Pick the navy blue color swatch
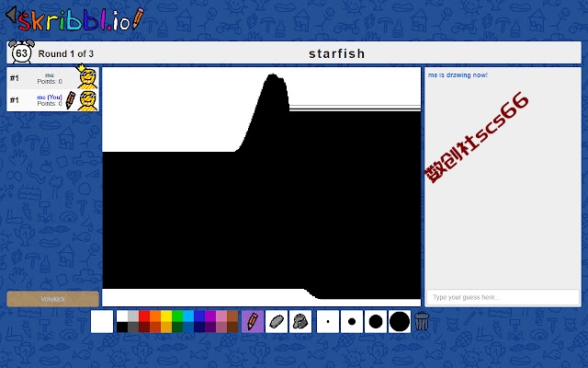 199,328
